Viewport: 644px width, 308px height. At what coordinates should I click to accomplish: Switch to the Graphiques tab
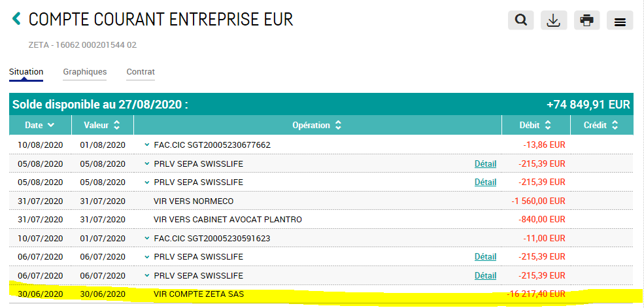tap(85, 72)
